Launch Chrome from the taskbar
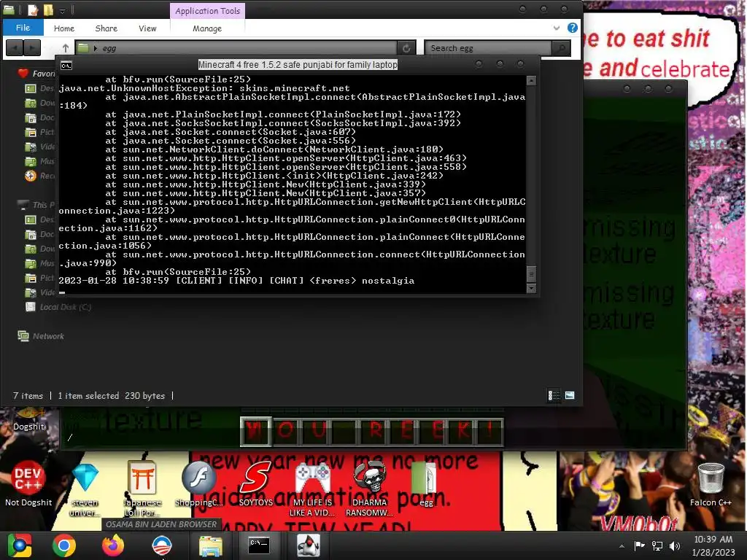This screenshot has width=747, height=560. tap(64, 545)
